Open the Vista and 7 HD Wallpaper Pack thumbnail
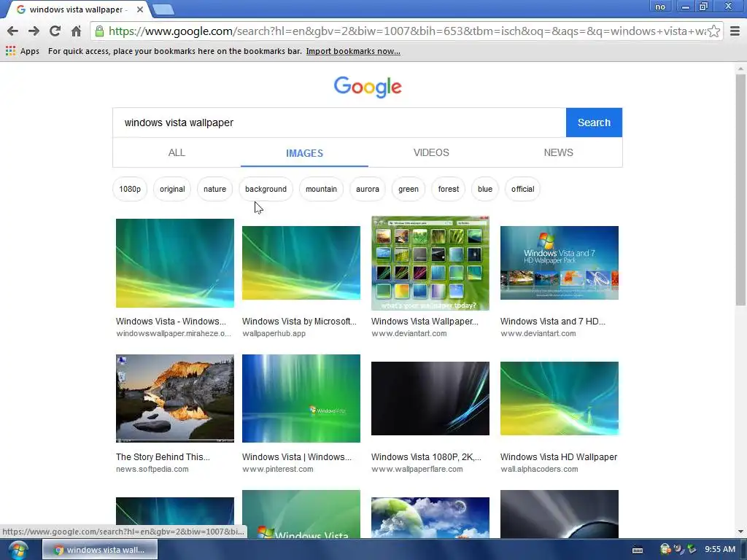This screenshot has height=560, width=747. (x=560, y=262)
